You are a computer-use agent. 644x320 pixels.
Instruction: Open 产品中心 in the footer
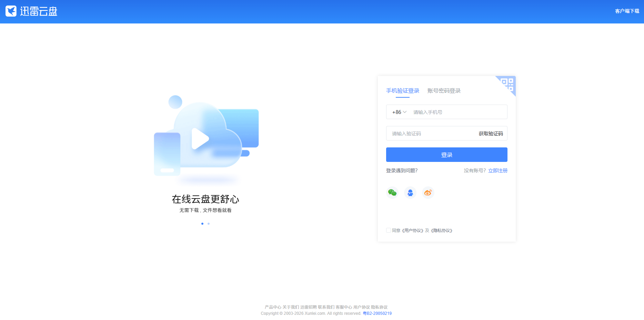pos(273,307)
